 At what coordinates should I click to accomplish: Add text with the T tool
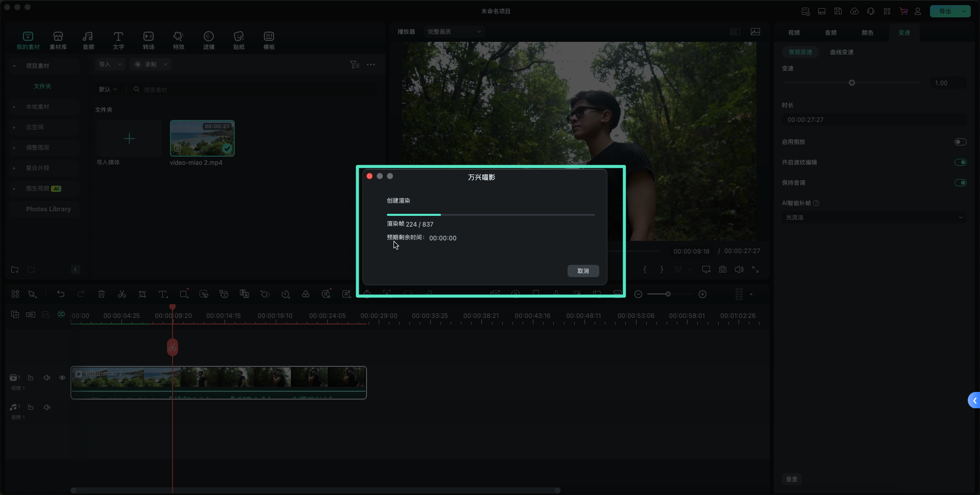[163, 294]
